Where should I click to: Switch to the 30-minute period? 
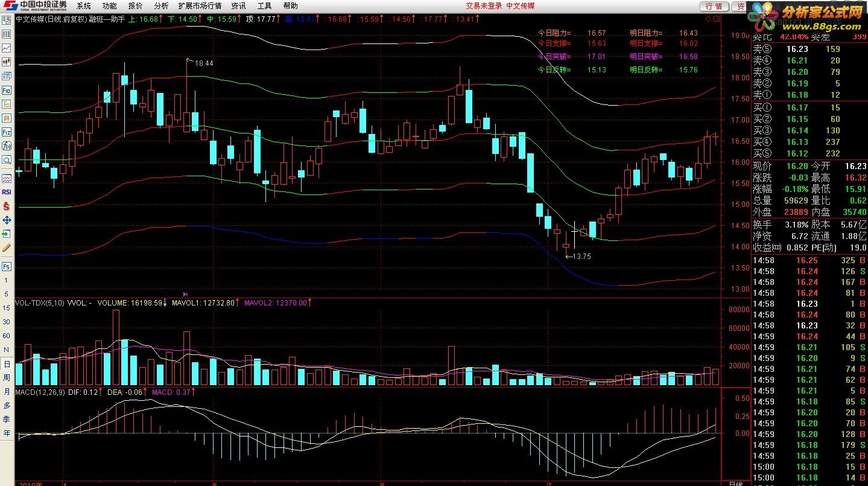click(7, 322)
